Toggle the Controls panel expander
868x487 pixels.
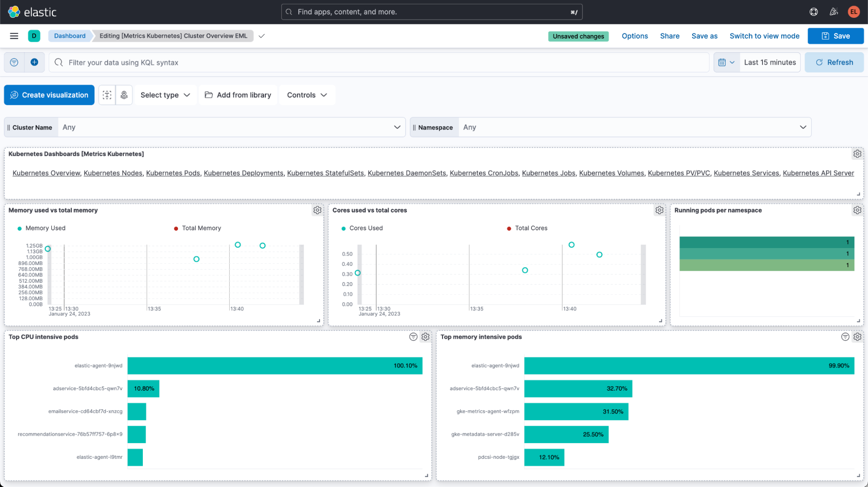306,95
